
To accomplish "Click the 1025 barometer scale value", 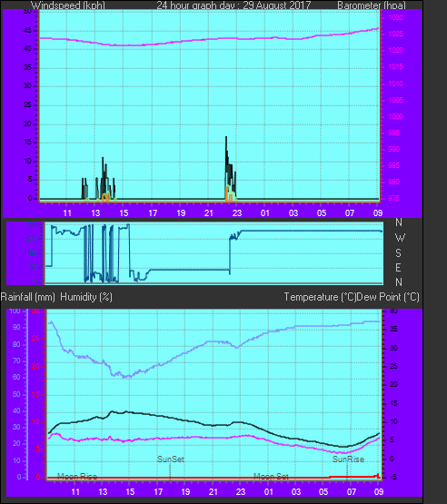I will [x=395, y=34].
